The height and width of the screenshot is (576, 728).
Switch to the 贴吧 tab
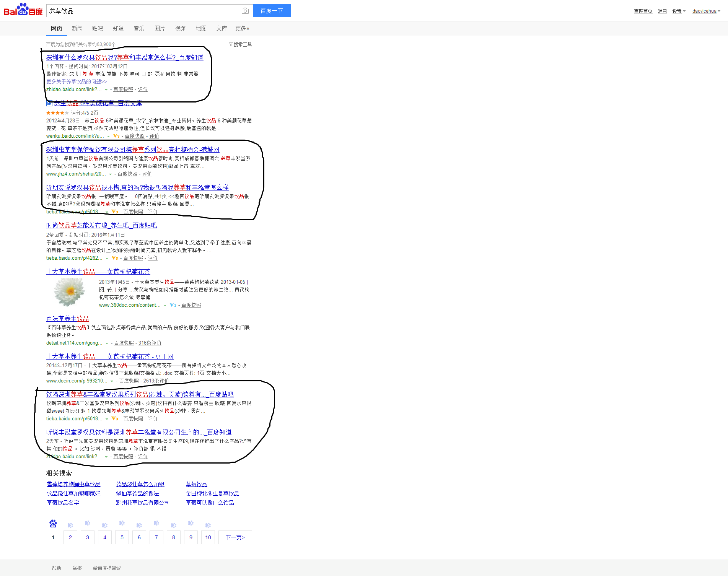click(98, 28)
